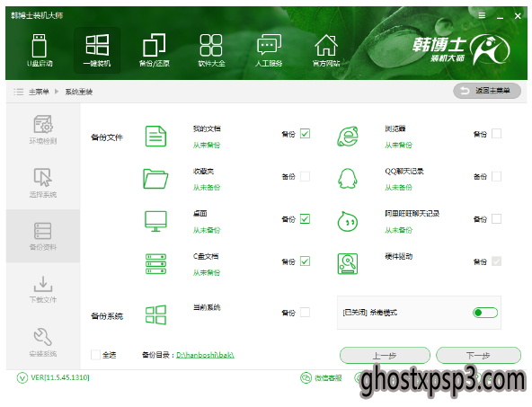Image resolution: width=532 pixels, height=407 pixels.
Task: Click the 下一步 next step button
Action: (478, 356)
